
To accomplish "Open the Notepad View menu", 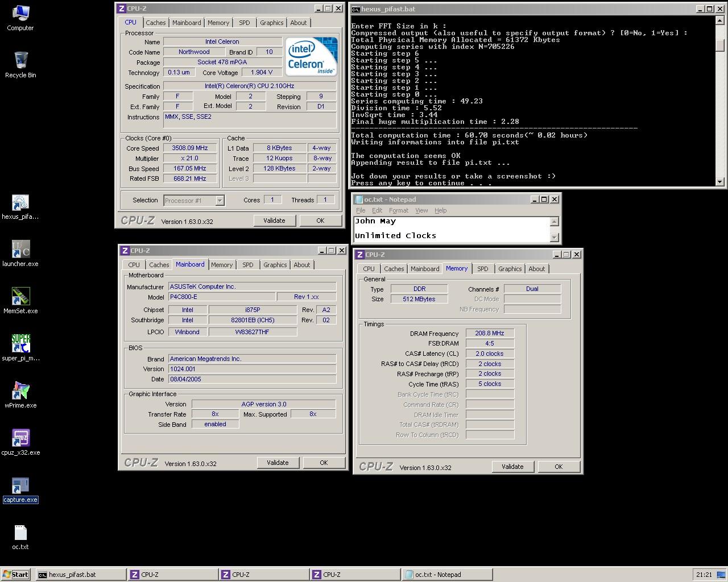I will 421,210.
